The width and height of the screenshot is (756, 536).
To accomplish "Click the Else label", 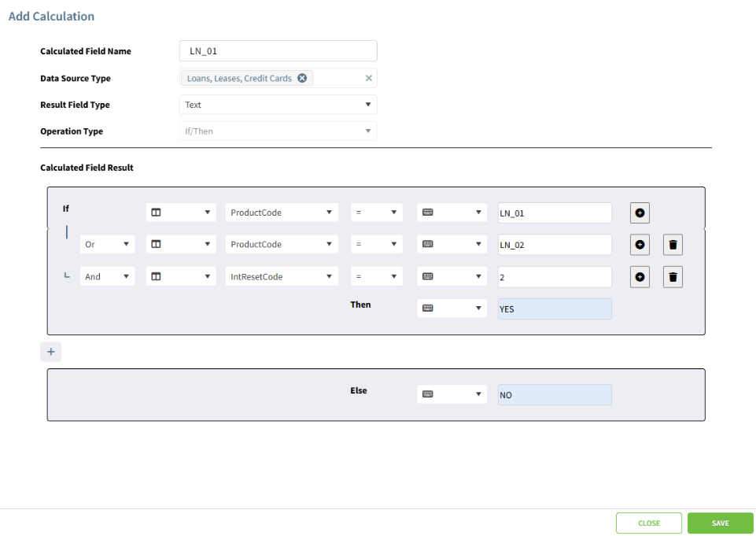I will 359,390.
